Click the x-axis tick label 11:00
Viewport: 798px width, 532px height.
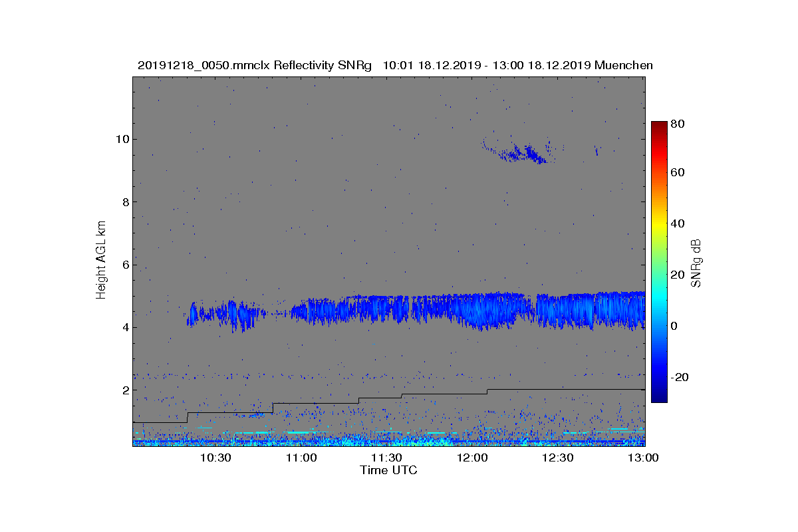coord(301,458)
